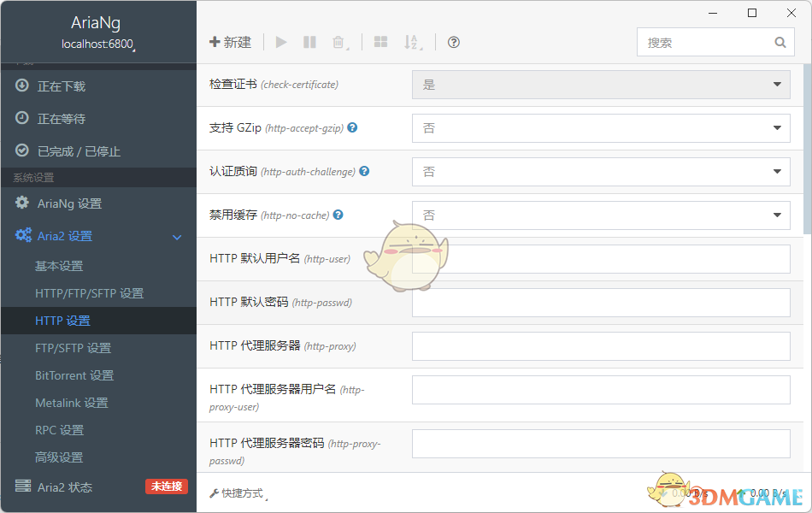Screen dimensions: 812x513
Task: Open 认证质询 http-auth-challenge dropdown
Action: coord(601,172)
